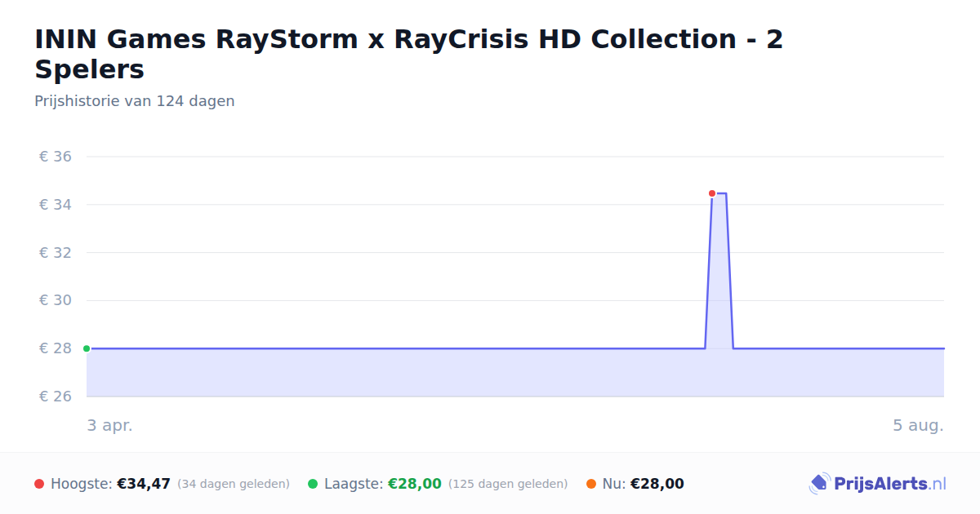Image resolution: width=980 pixels, height=514 pixels.
Task: Click the green lowest-price dot on chart
Action: point(87,348)
